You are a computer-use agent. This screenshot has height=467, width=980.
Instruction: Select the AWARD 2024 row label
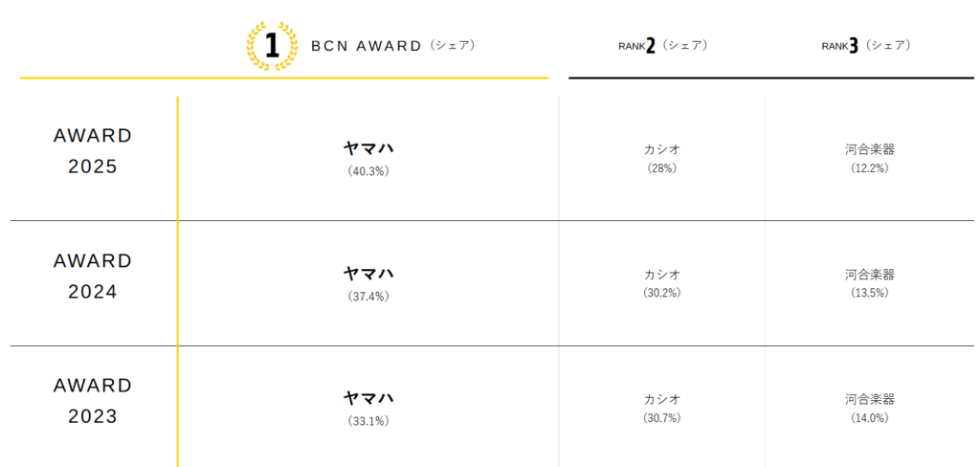click(93, 277)
